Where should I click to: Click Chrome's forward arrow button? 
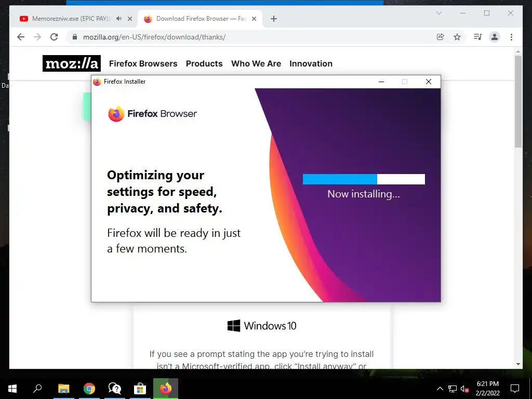click(37, 37)
